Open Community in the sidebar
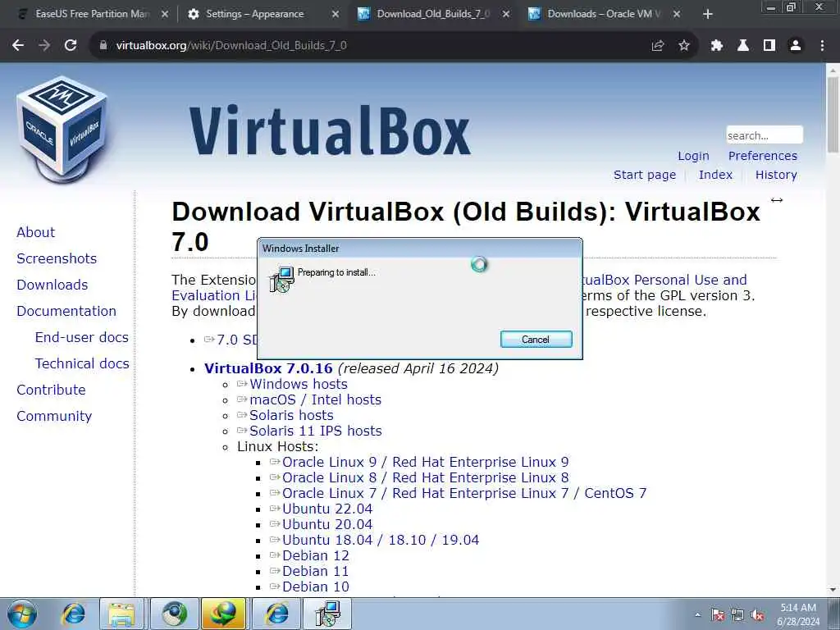840x630 pixels. 54,416
